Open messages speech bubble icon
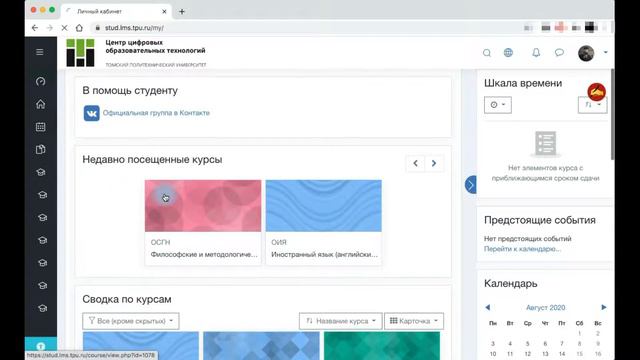Image resolution: width=640 pixels, height=360 pixels. tap(559, 53)
